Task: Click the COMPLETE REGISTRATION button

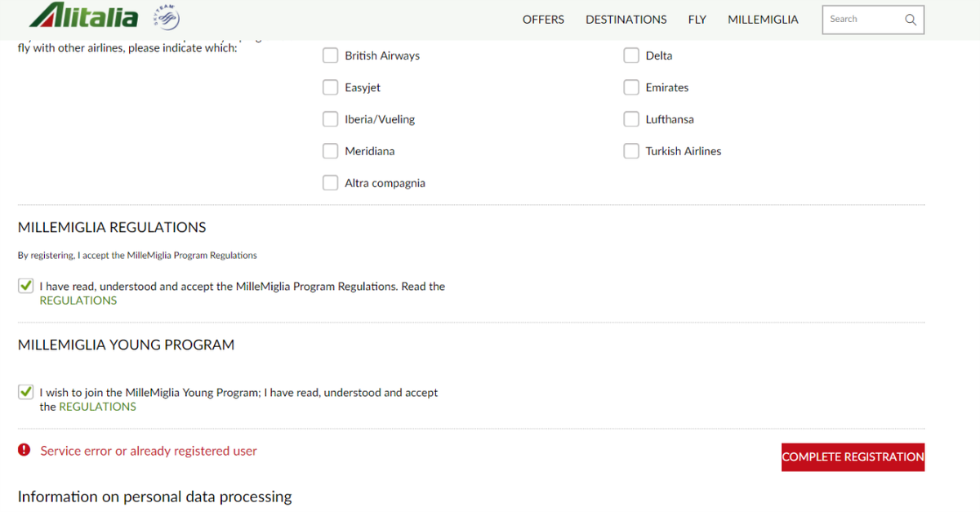Action: pos(853,457)
